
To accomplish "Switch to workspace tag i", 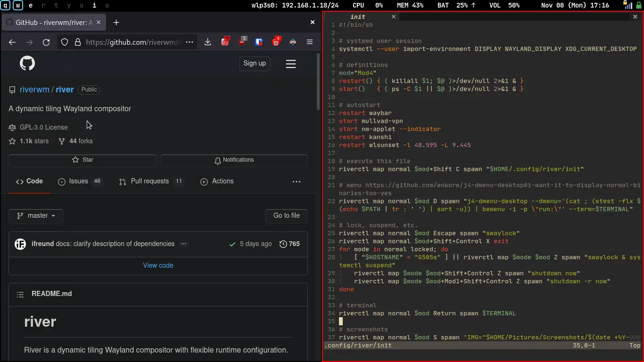I will (x=94, y=5).
